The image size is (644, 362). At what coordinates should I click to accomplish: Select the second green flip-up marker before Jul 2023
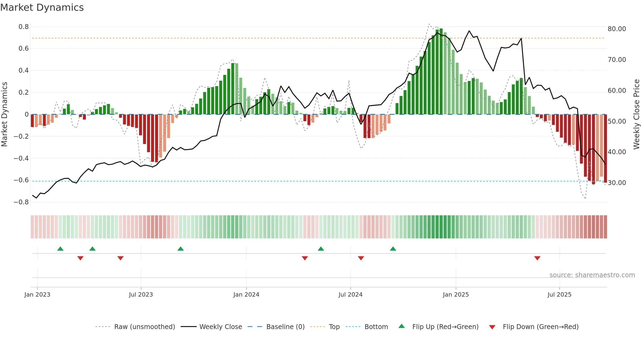coord(93,249)
